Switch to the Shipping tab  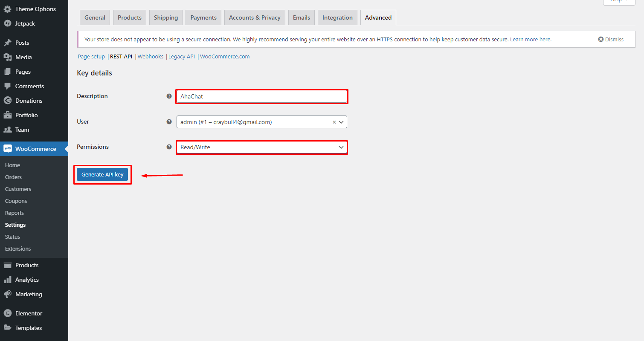166,17
